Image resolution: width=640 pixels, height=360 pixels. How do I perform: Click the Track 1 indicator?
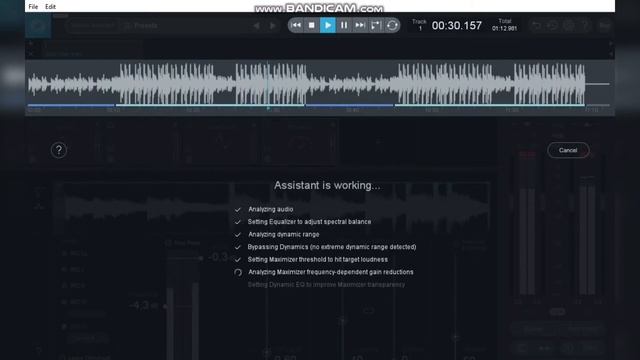419,25
